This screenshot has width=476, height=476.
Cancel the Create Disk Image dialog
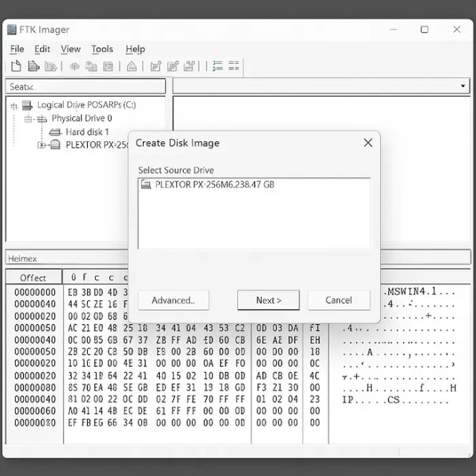[339, 300]
